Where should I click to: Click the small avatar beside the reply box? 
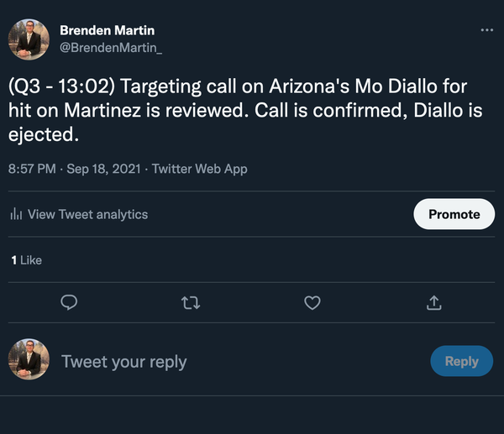pyautogui.click(x=29, y=361)
